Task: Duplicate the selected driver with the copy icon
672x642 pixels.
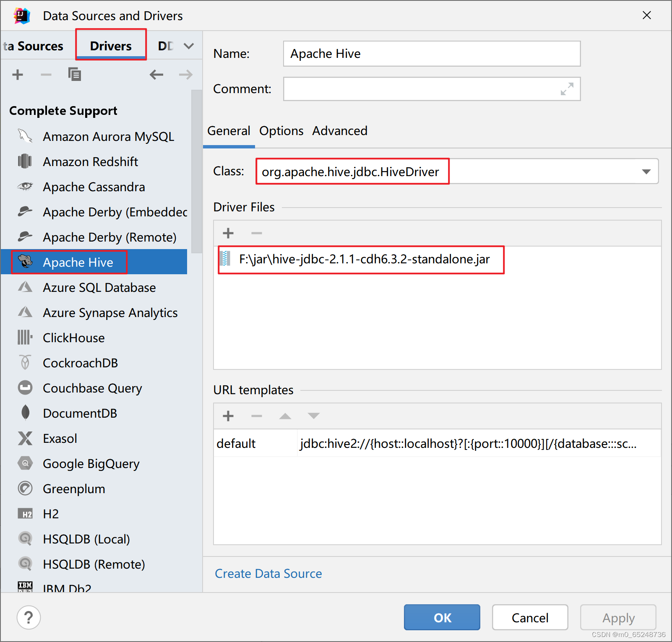Action: 75,74
